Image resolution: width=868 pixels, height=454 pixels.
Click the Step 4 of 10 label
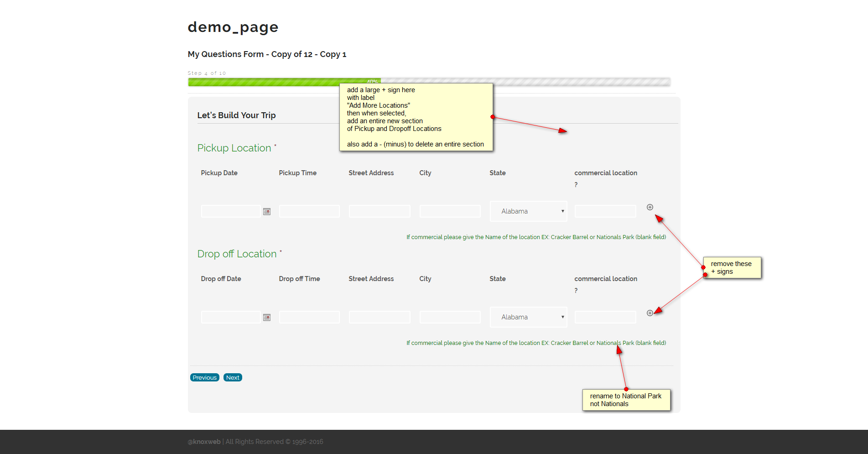[207, 73]
